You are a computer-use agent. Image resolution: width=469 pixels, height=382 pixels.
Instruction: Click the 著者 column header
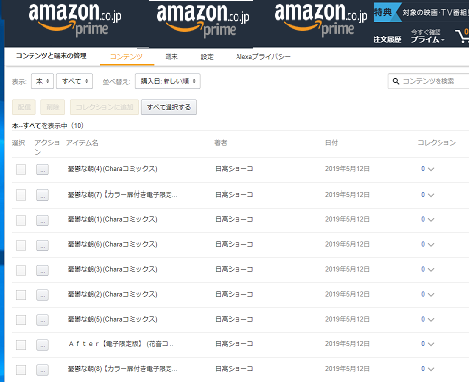(x=220, y=143)
